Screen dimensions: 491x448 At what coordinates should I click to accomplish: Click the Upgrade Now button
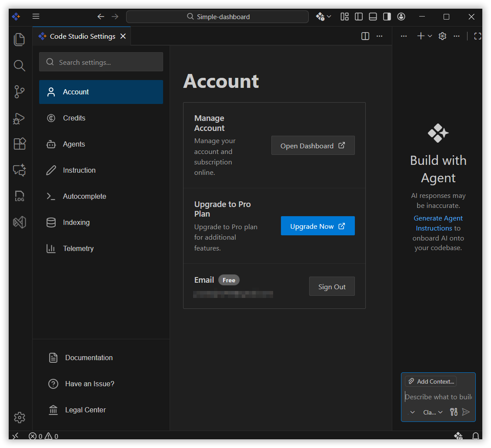[317, 226]
